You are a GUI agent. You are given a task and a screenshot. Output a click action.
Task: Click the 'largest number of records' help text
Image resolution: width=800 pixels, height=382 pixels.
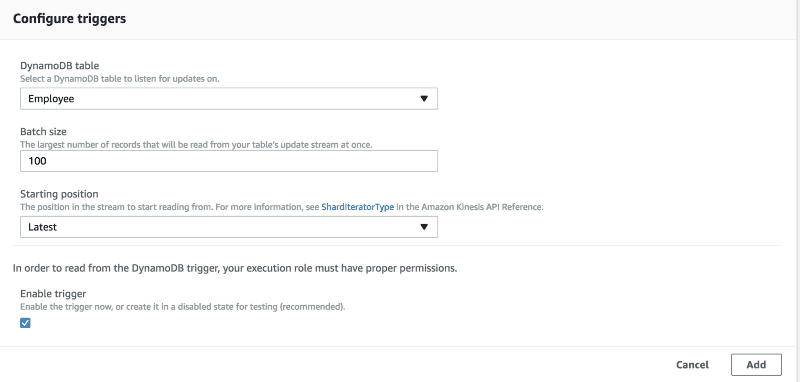pyautogui.click(x=196, y=145)
